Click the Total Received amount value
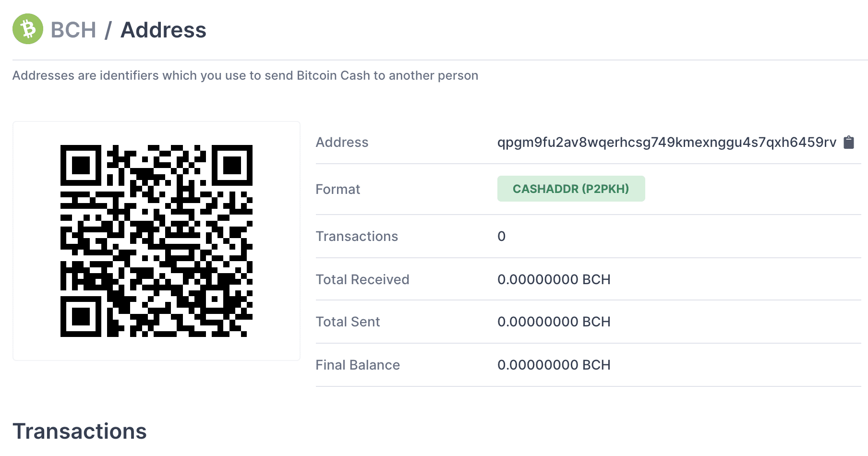The width and height of the screenshot is (868, 456). pyautogui.click(x=554, y=279)
